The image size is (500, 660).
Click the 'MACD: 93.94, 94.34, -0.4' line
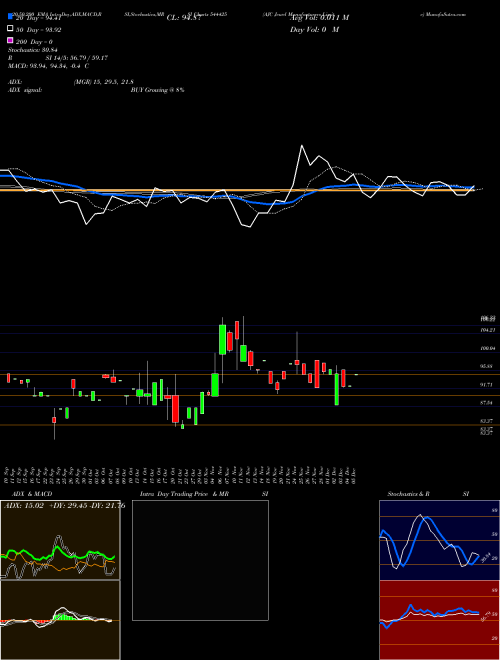coord(48,66)
